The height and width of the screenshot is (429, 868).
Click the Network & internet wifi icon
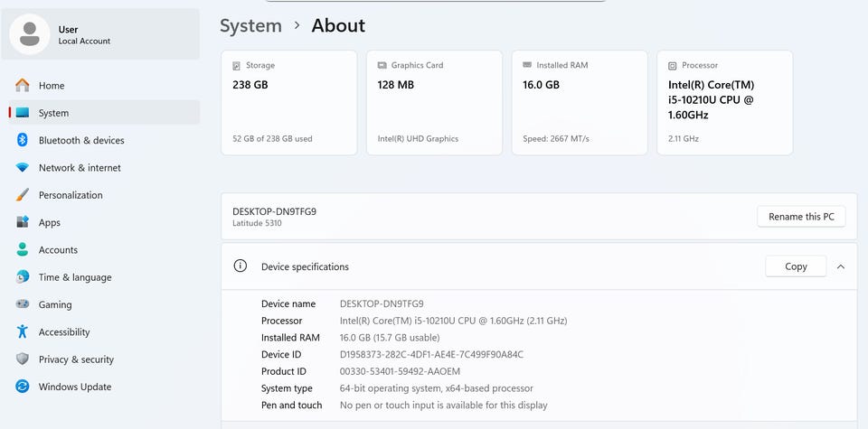tap(23, 168)
